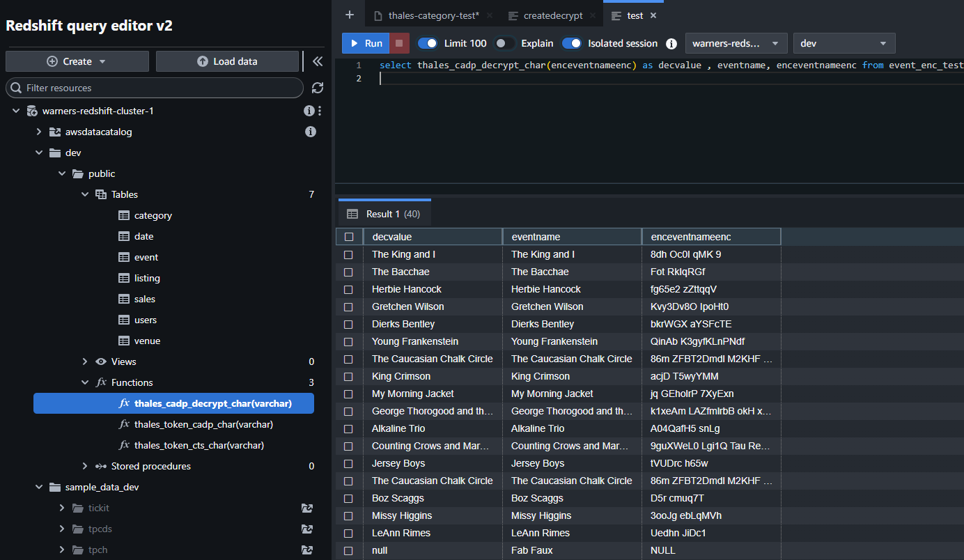Collapse the Functions node
Viewport: 964px width, 560px height.
[85, 382]
